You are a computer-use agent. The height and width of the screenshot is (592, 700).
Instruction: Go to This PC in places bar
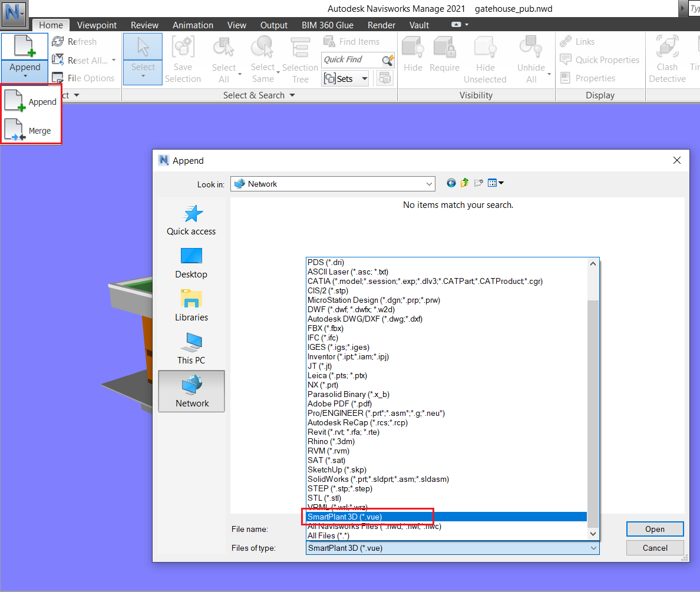191,349
